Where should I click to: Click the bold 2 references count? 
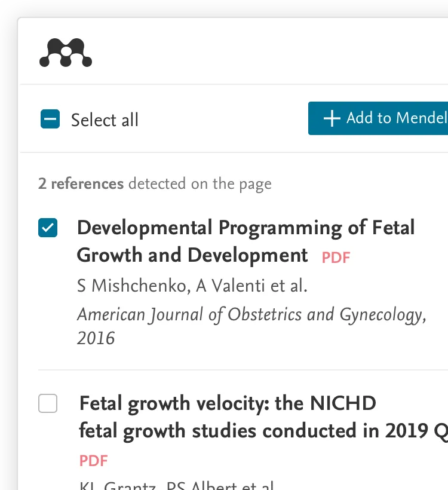click(81, 183)
